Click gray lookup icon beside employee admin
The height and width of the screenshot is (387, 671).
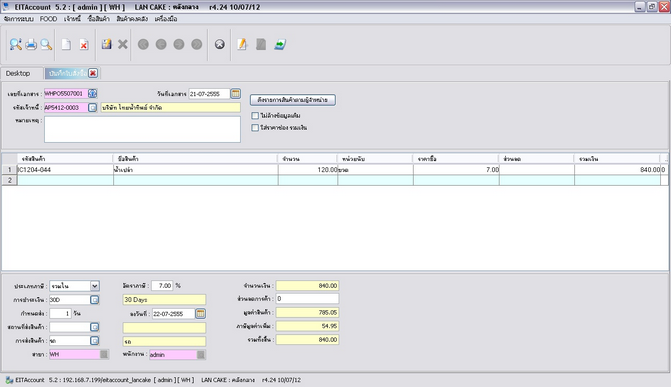tap(201, 354)
